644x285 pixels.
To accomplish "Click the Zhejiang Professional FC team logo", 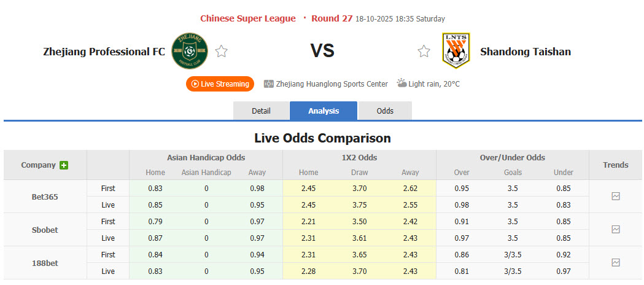I will click(190, 51).
